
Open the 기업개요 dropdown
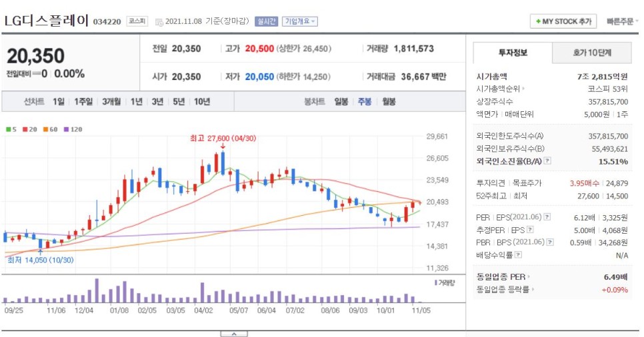[x=300, y=21]
